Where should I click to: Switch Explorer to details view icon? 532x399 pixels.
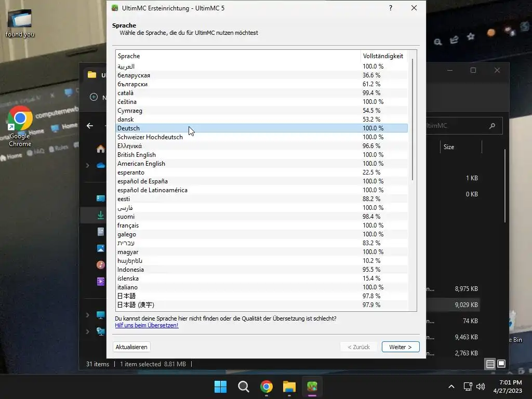pyautogui.click(x=490, y=364)
